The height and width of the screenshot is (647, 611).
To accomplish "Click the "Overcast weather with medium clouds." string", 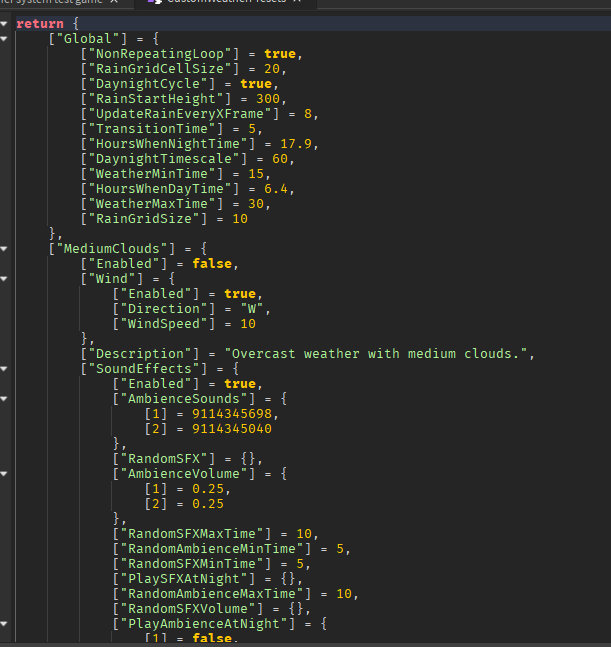I will pyautogui.click(x=376, y=354).
